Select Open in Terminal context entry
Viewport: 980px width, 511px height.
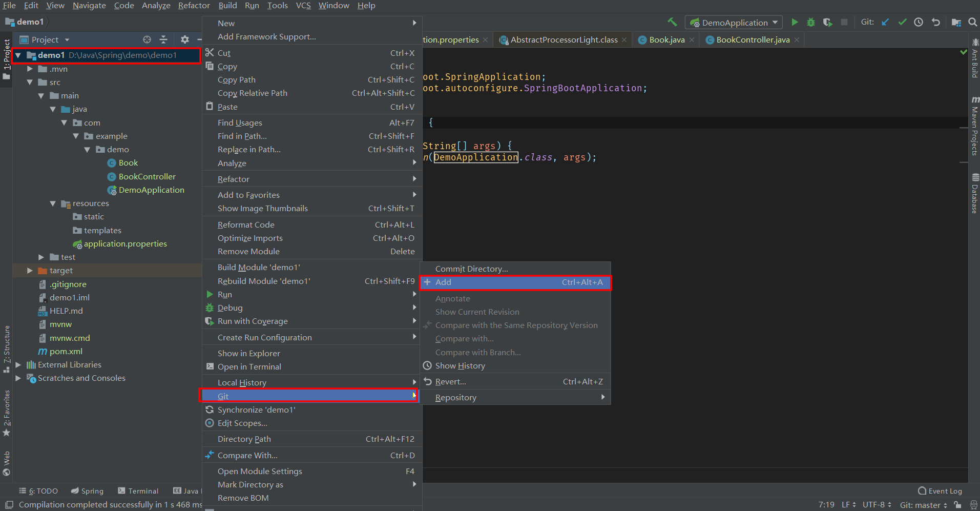coord(312,366)
